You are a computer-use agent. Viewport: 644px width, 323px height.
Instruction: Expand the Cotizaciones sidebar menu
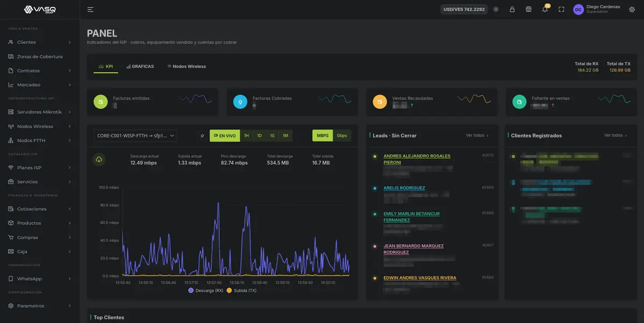40,209
